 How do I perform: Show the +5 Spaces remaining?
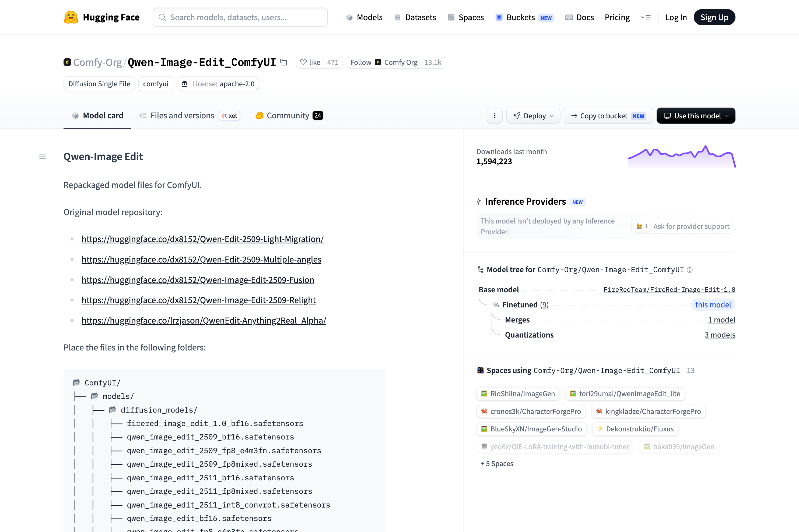pyautogui.click(x=497, y=463)
